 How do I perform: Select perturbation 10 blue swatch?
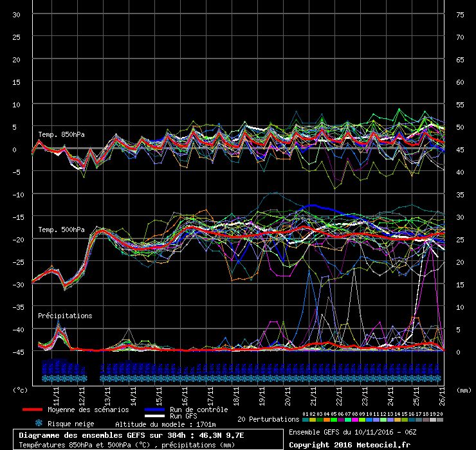pyautogui.click(x=369, y=420)
